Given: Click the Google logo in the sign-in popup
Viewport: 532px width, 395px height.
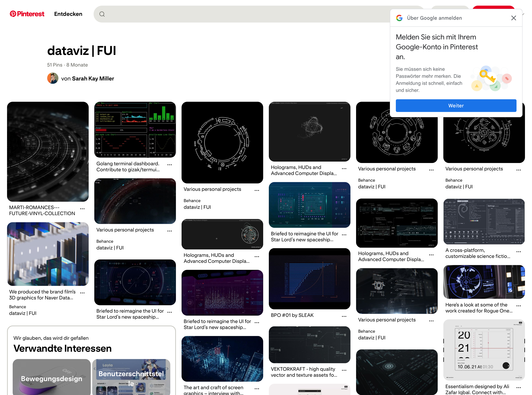Looking at the screenshot, I should pos(399,18).
